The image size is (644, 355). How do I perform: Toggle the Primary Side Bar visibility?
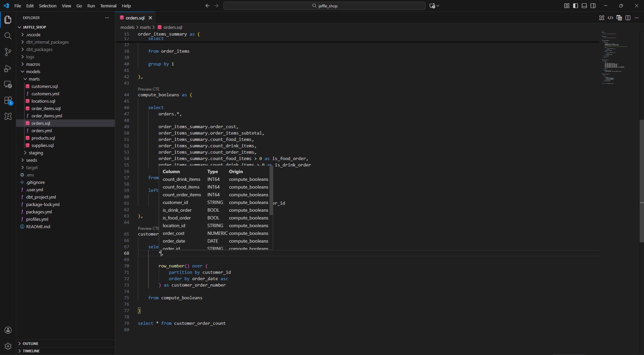click(x=576, y=6)
